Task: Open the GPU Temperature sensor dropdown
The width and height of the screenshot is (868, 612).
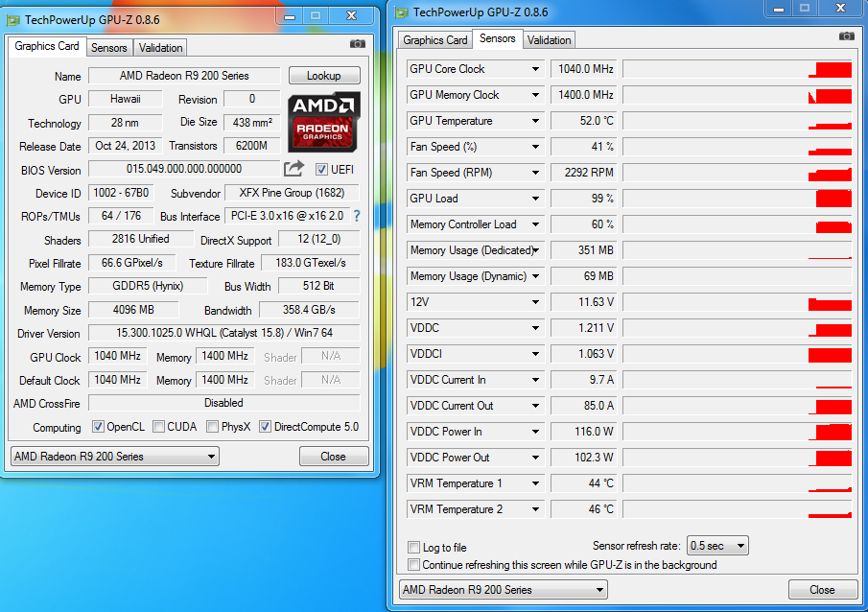Action: pos(535,121)
